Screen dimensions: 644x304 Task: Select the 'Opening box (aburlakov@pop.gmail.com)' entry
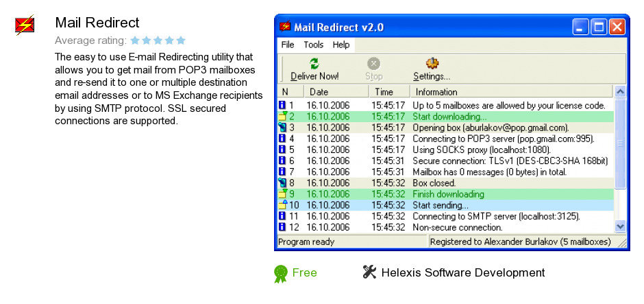click(445, 128)
